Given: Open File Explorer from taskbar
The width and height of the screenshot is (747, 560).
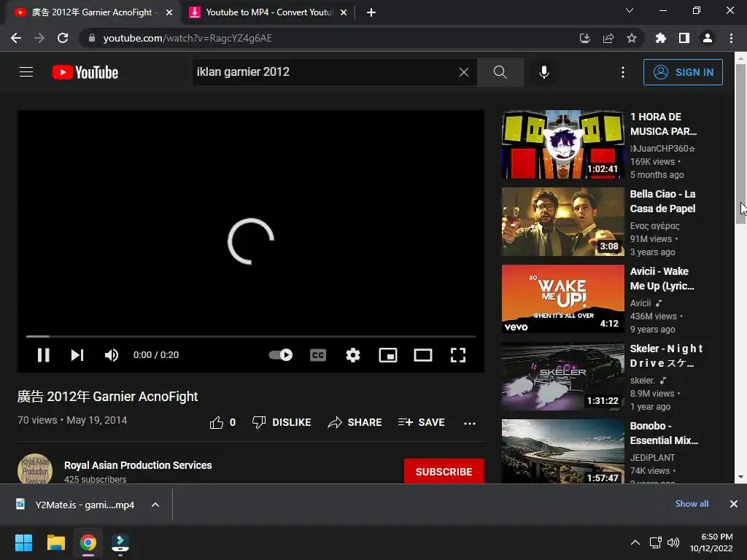Looking at the screenshot, I should tap(55, 542).
